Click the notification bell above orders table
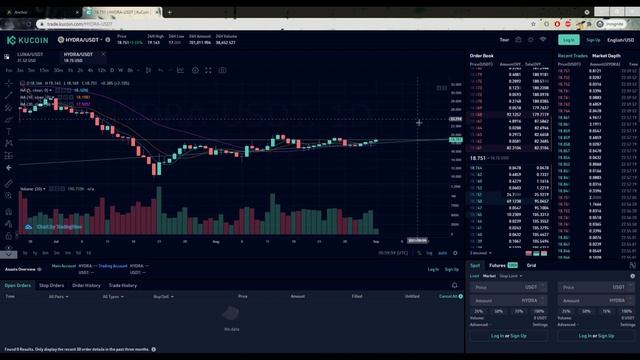This screenshot has width=640, height=360. coord(455,285)
